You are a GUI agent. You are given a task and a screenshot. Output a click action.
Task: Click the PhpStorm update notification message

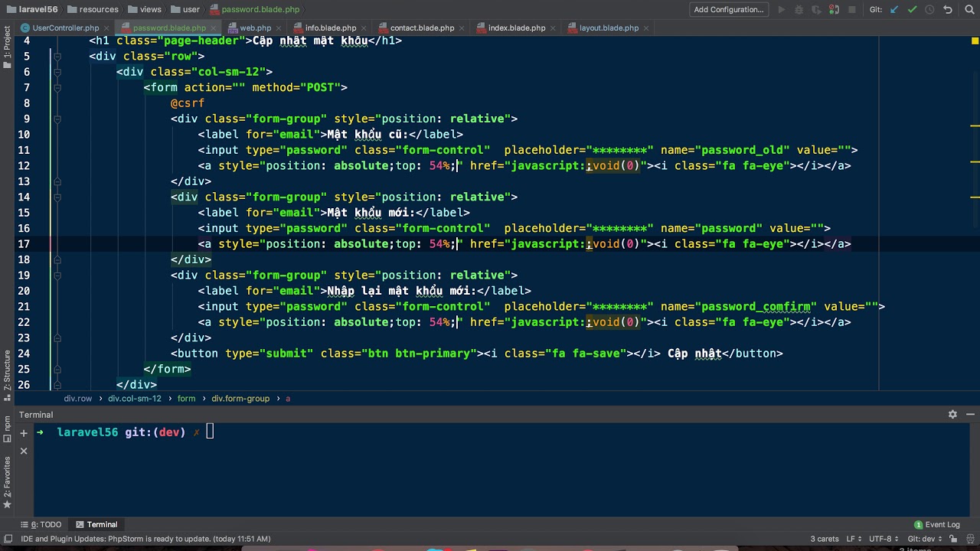point(145,539)
